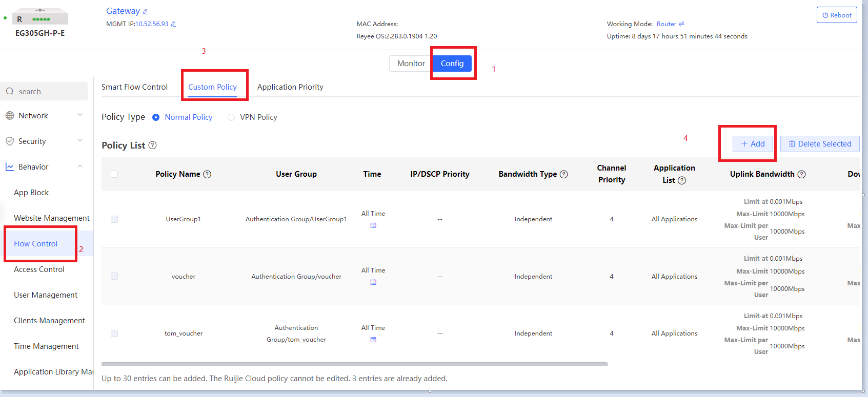Select the VPN Policy radio button
This screenshot has width=868, height=397.
coord(231,117)
